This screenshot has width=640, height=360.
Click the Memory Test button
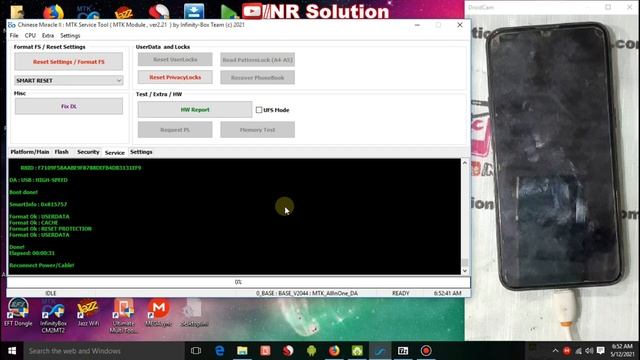[258, 130]
